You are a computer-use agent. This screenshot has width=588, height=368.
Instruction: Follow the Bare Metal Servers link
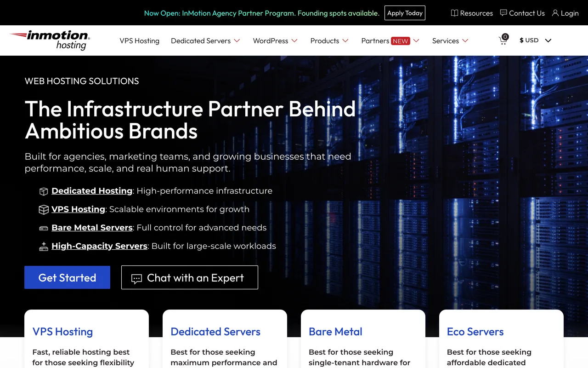(x=92, y=228)
